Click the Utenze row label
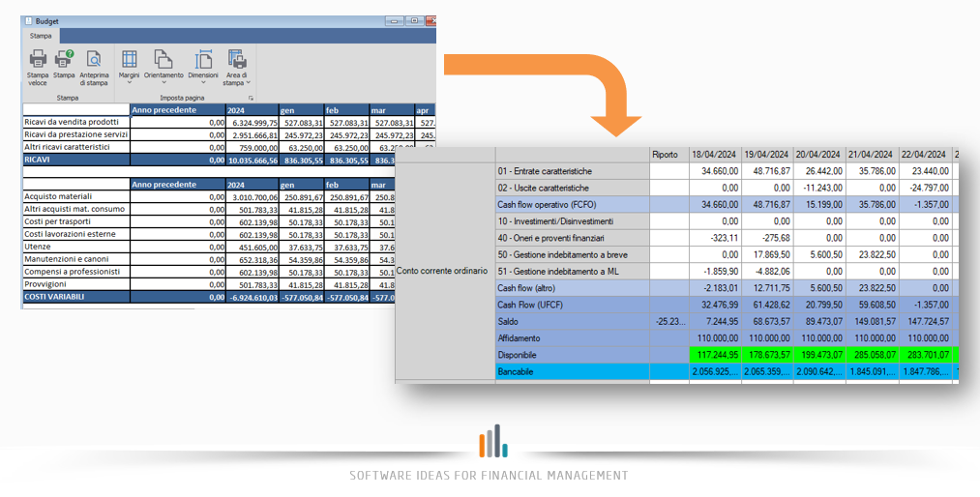Viewport: 980px width, 497px height. [76, 247]
